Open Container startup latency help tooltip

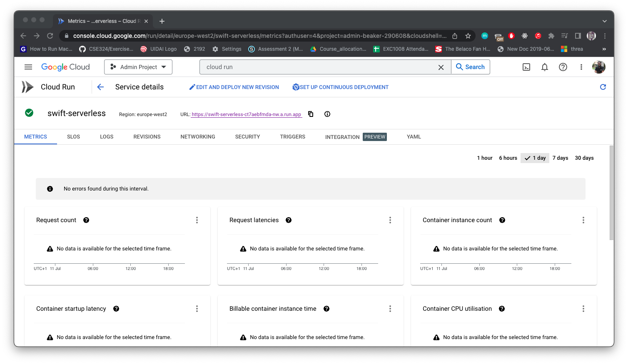click(x=116, y=309)
